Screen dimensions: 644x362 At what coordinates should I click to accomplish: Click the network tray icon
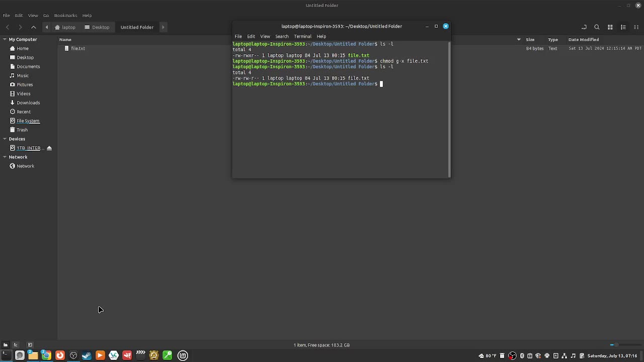click(x=565, y=356)
